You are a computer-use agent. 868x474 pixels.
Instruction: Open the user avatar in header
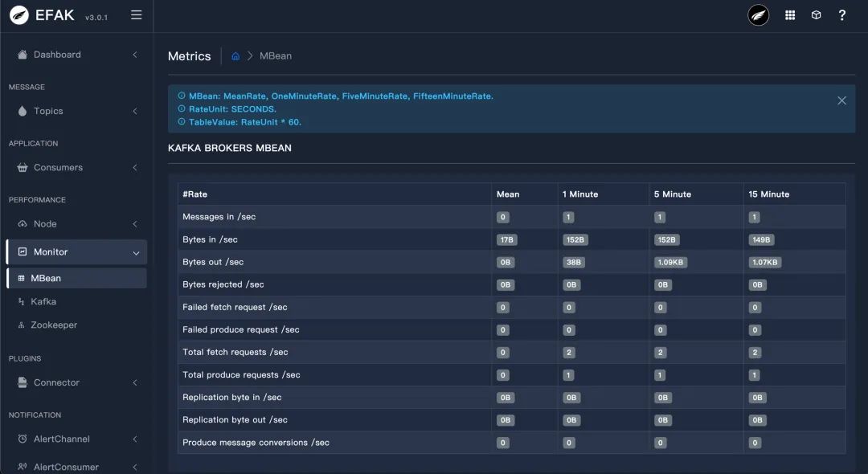[x=759, y=15]
